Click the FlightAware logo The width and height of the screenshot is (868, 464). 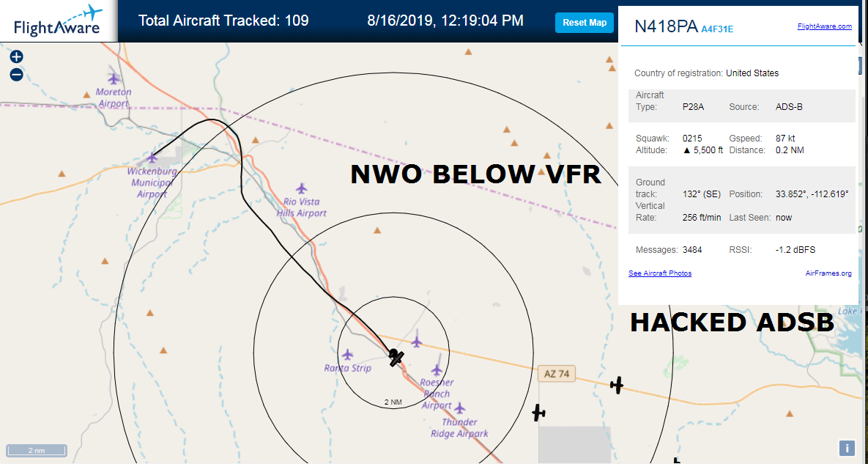pyautogui.click(x=58, y=21)
